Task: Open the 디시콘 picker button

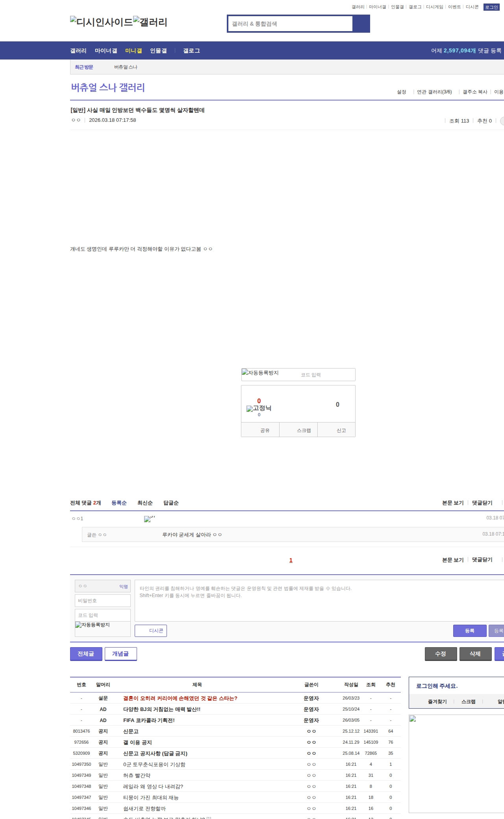Action: tap(151, 631)
